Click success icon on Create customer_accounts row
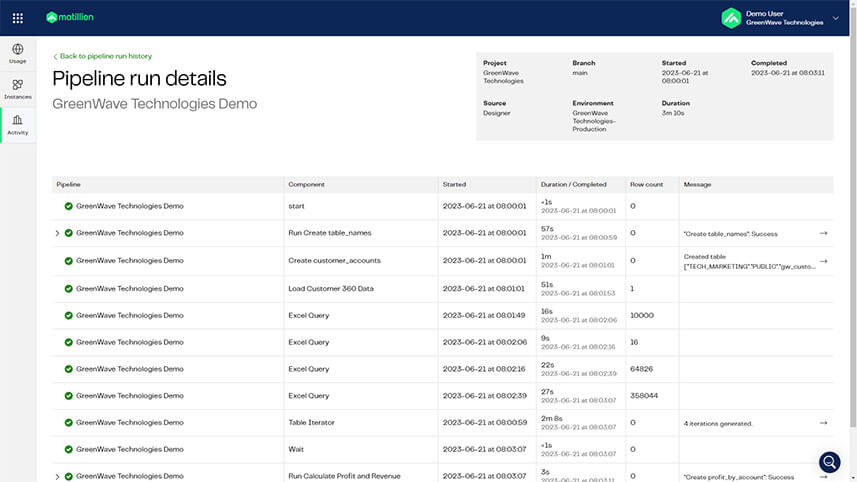 tap(68, 261)
